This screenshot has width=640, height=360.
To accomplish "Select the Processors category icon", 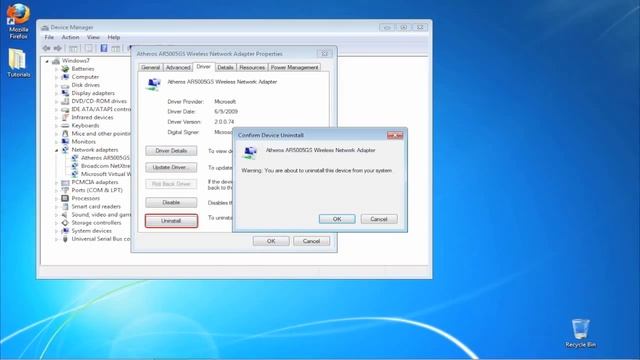I will [65, 198].
